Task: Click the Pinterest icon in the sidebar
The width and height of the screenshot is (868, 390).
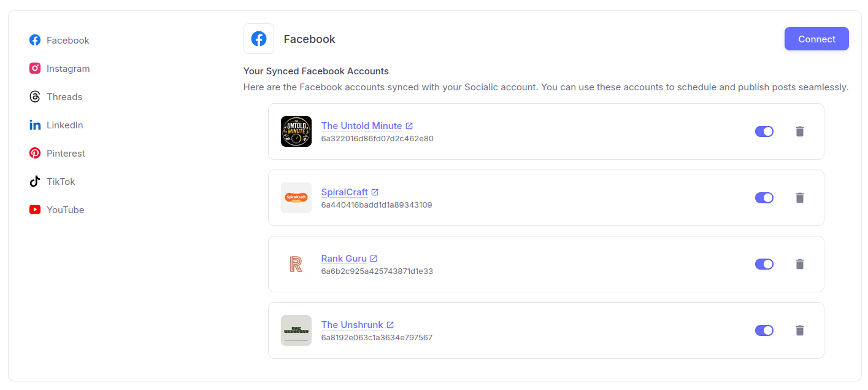Action: click(x=35, y=153)
